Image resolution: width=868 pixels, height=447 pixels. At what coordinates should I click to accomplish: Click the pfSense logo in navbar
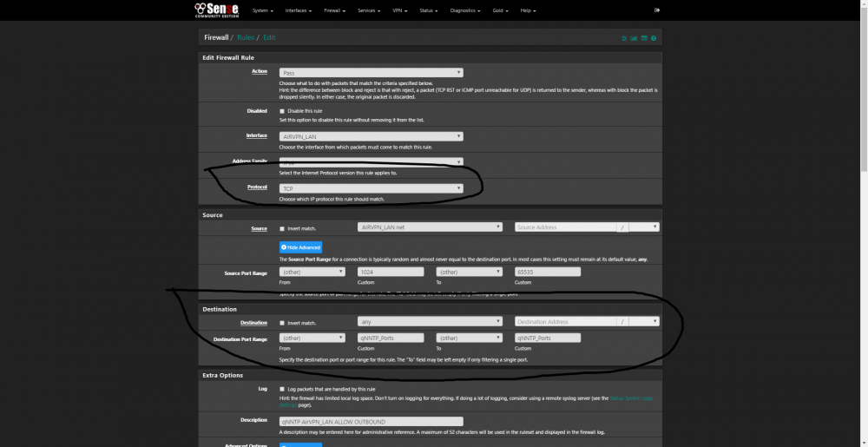(216, 10)
